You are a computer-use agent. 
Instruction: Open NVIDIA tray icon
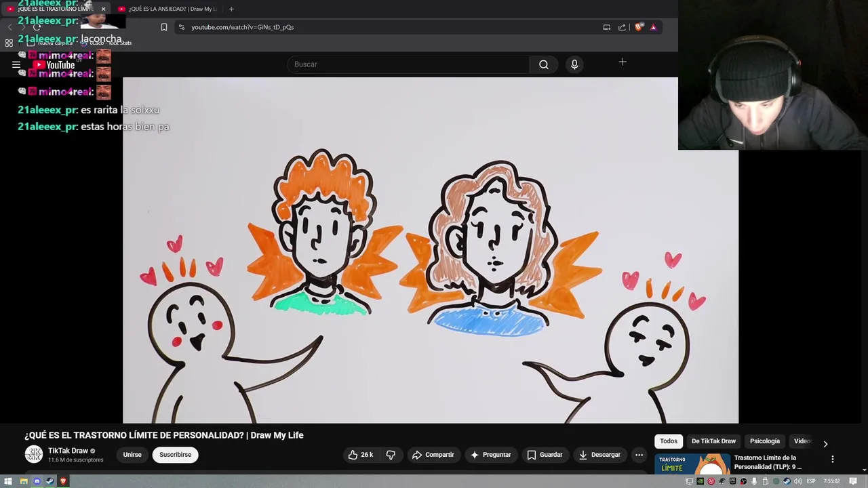point(700,481)
